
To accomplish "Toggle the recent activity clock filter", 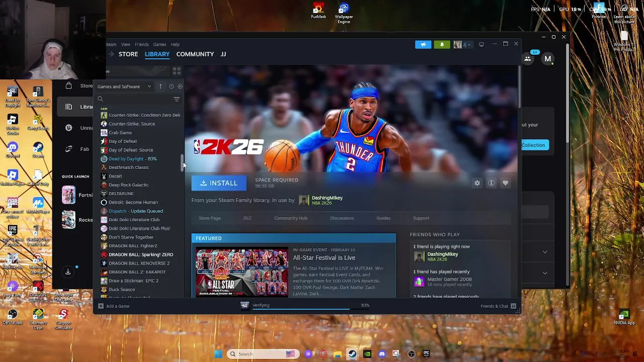I will tap(171, 86).
